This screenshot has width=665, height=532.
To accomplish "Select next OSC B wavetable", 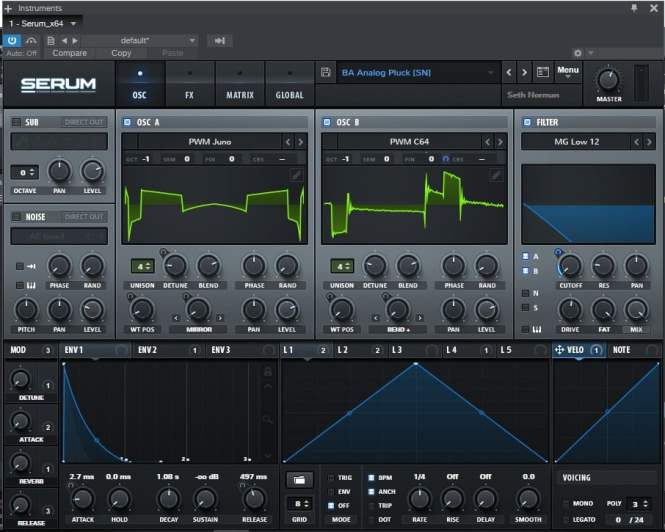I will [500, 142].
